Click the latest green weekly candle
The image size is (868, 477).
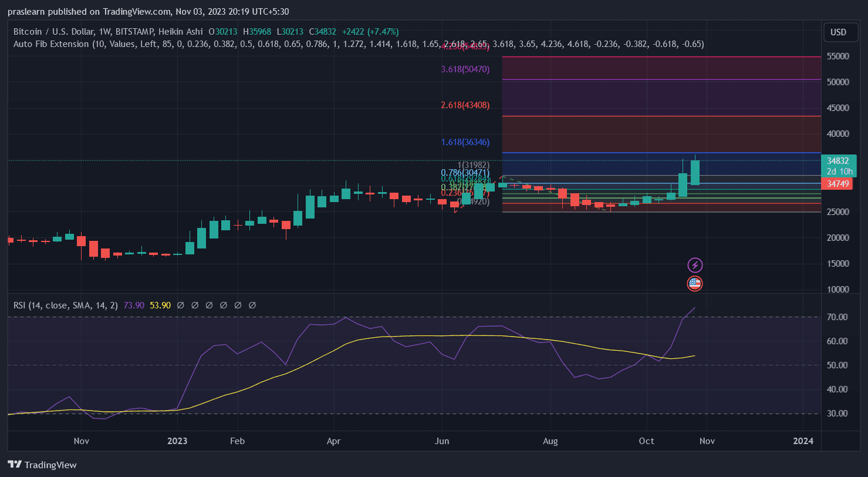(x=695, y=173)
